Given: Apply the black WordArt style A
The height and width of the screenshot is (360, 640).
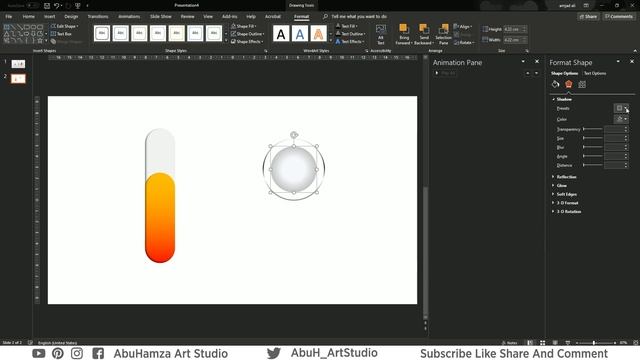Looking at the screenshot, I should click(x=281, y=34).
